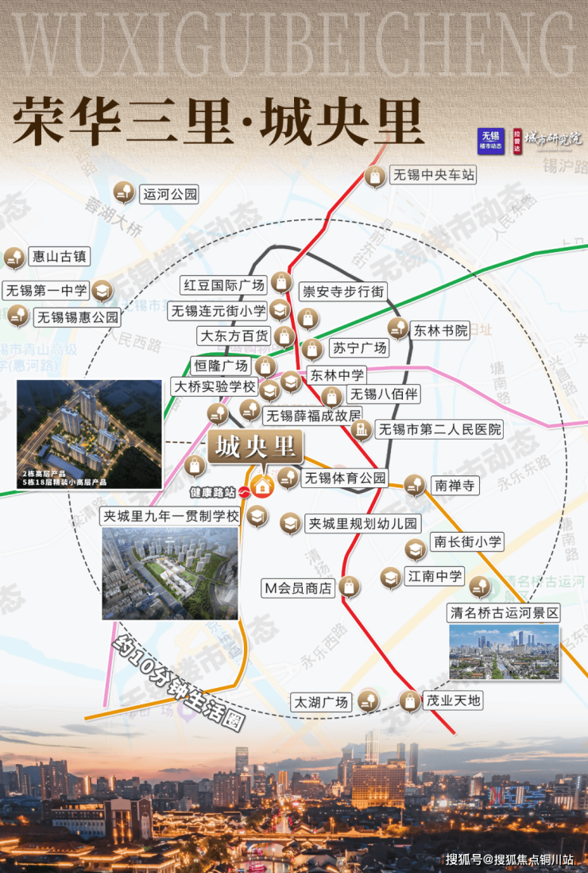This screenshot has width=588, height=873.
Task: Click the park icon beside 太湖广场
Action: [x=368, y=700]
